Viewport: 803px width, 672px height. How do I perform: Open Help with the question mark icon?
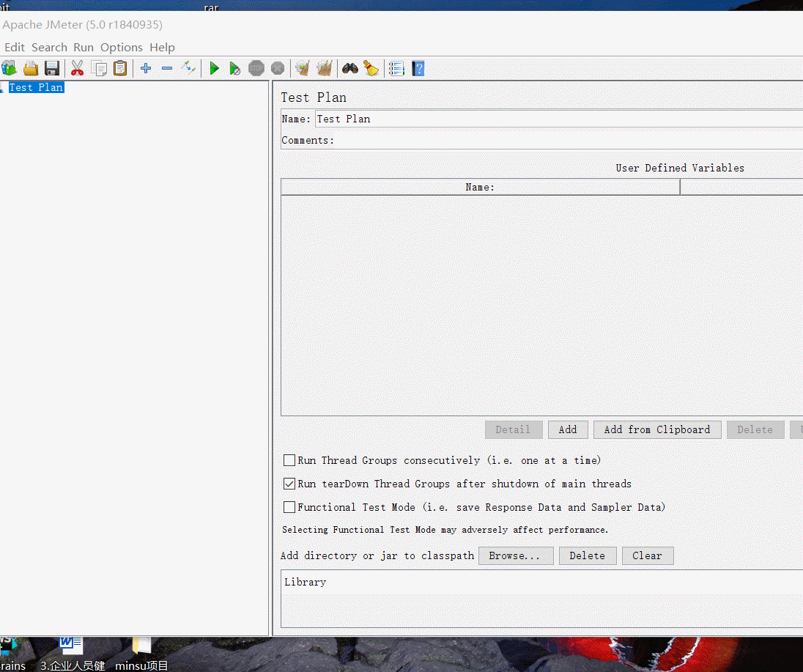click(418, 68)
